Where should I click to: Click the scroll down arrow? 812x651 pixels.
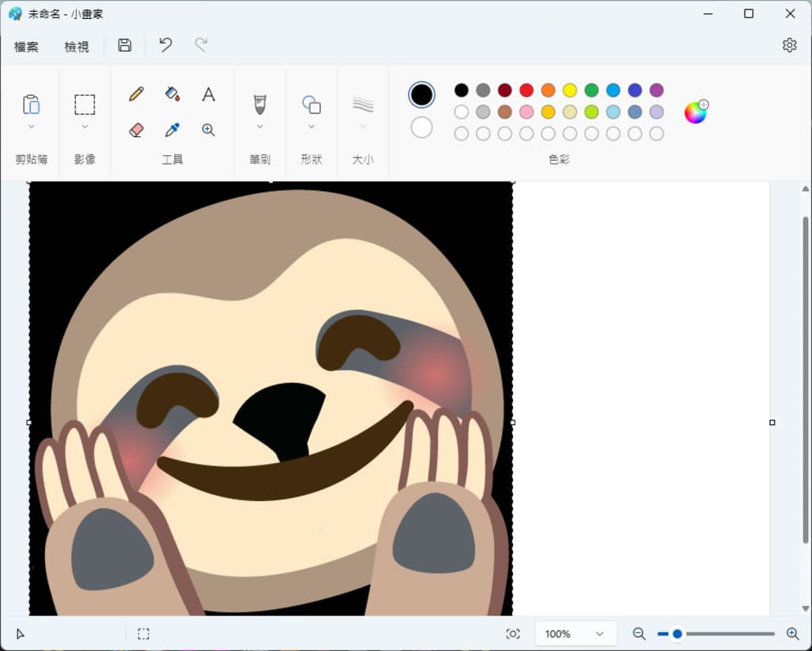[x=806, y=608]
